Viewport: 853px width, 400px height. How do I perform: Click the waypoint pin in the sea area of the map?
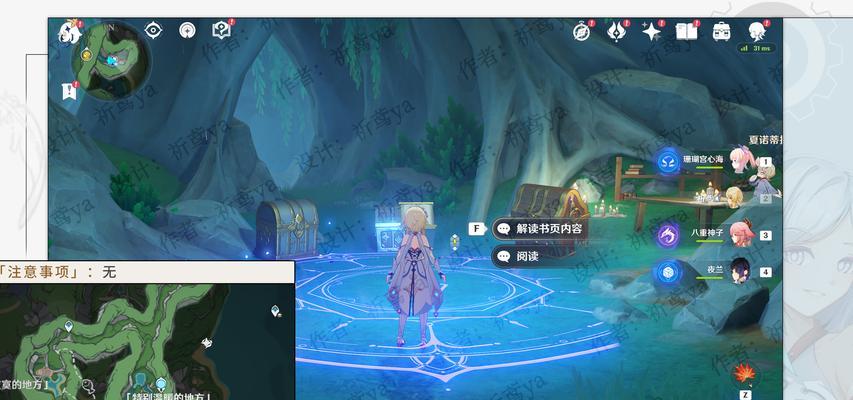pos(276,311)
